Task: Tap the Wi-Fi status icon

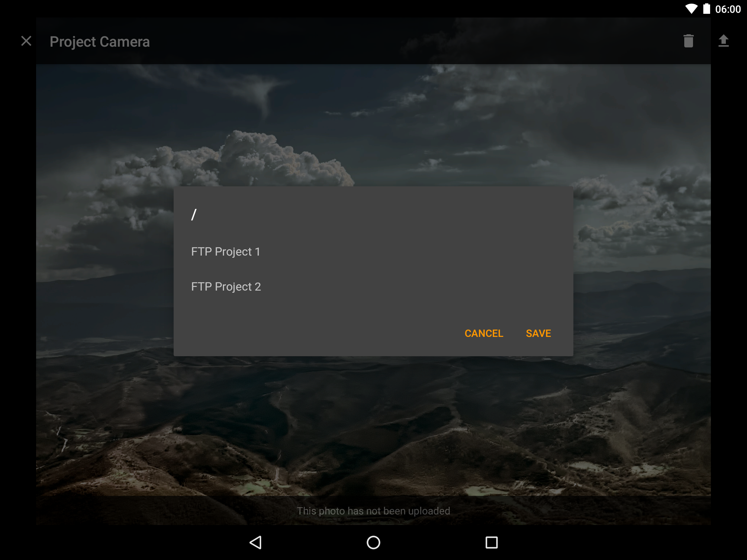Action: click(x=691, y=9)
